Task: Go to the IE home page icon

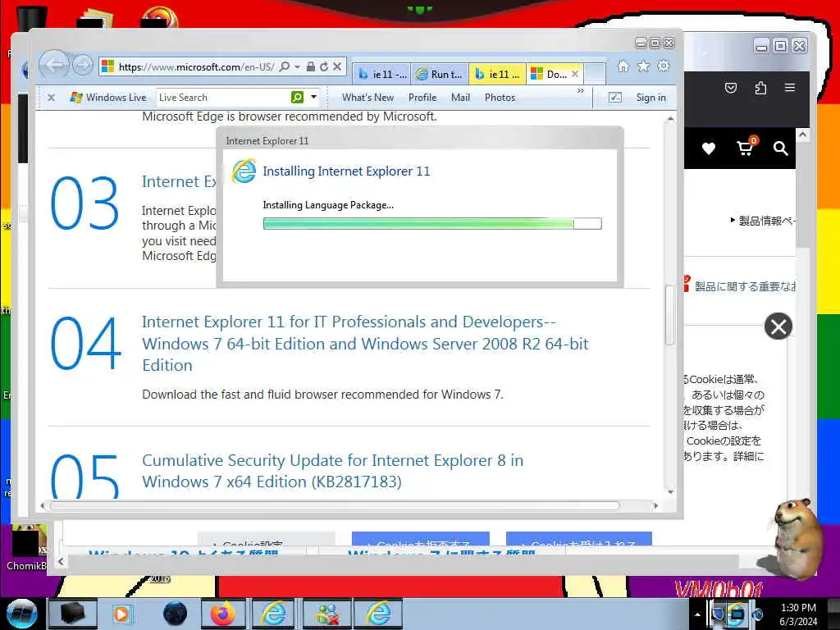Action: point(623,66)
